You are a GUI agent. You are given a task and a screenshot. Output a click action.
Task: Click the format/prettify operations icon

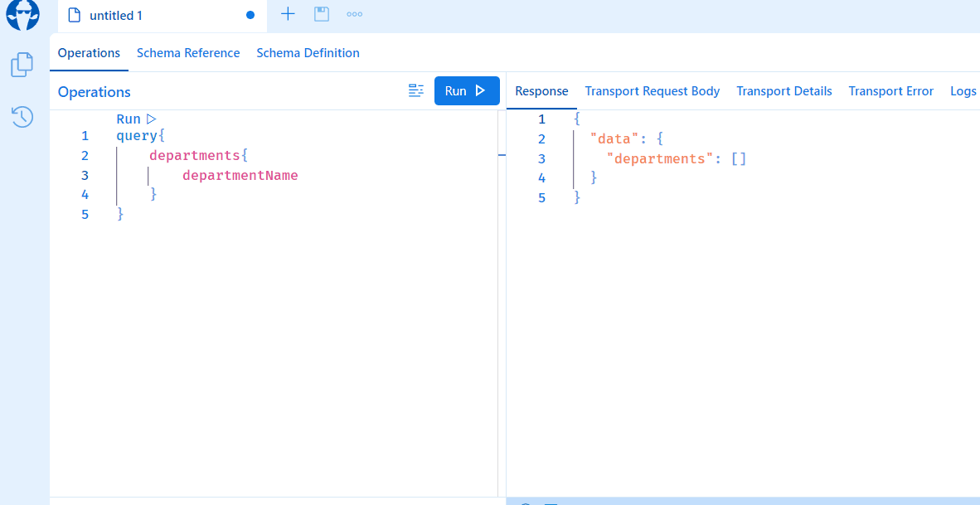(x=416, y=91)
